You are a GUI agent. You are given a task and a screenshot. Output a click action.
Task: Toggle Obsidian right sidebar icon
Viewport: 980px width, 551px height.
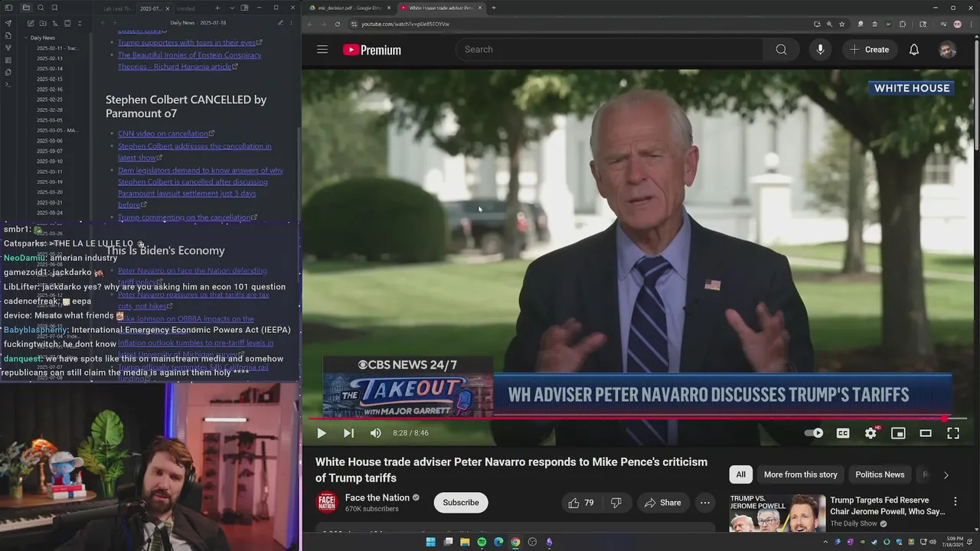(244, 8)
